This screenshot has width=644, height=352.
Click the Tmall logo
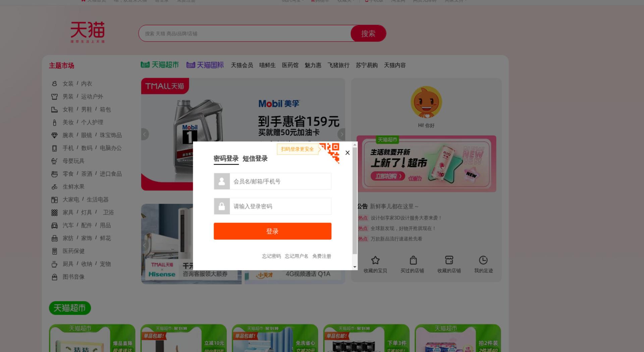point(88,32)
